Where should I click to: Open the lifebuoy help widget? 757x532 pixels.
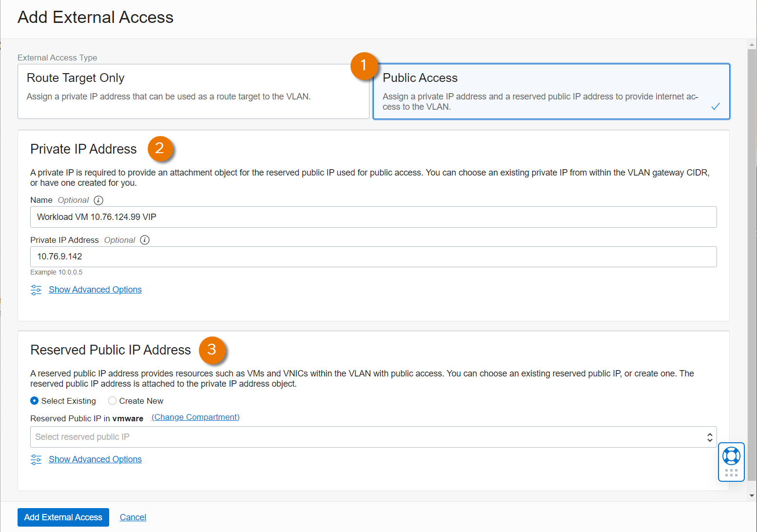[x=731, y=456]
